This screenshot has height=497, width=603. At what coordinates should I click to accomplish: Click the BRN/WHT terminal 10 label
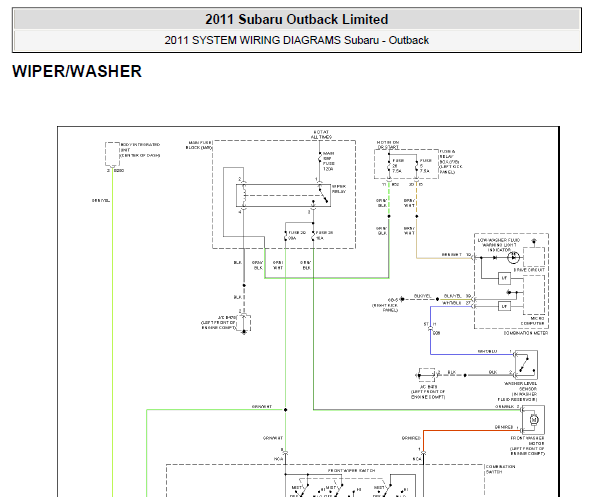tap(456, 255)
